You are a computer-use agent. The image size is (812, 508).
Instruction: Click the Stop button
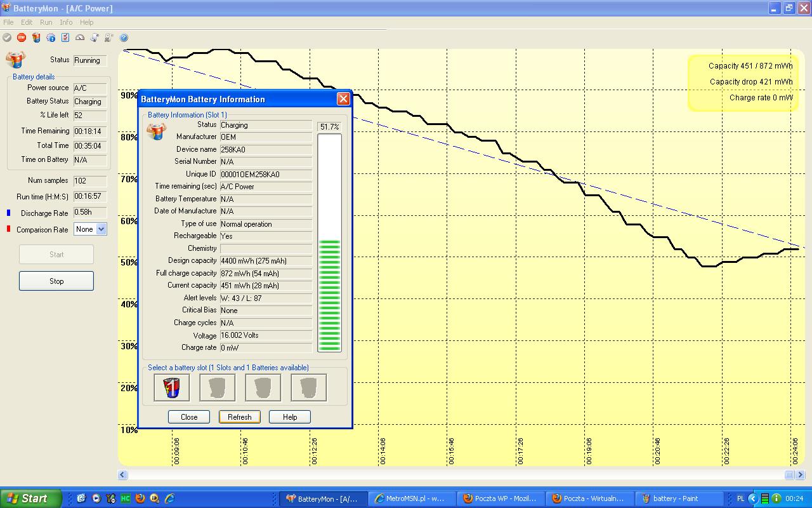point(56,281)
